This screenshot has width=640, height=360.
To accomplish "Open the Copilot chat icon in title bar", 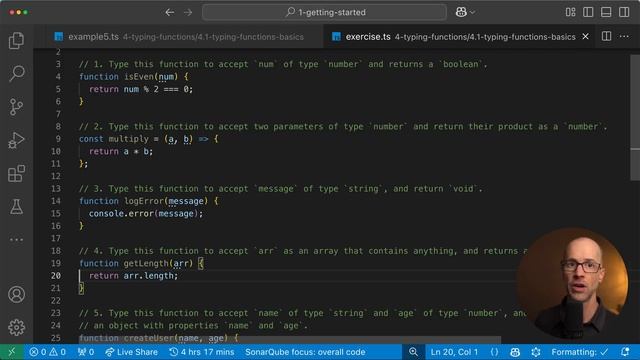I will pyautogui.click(x=461, y=12).
